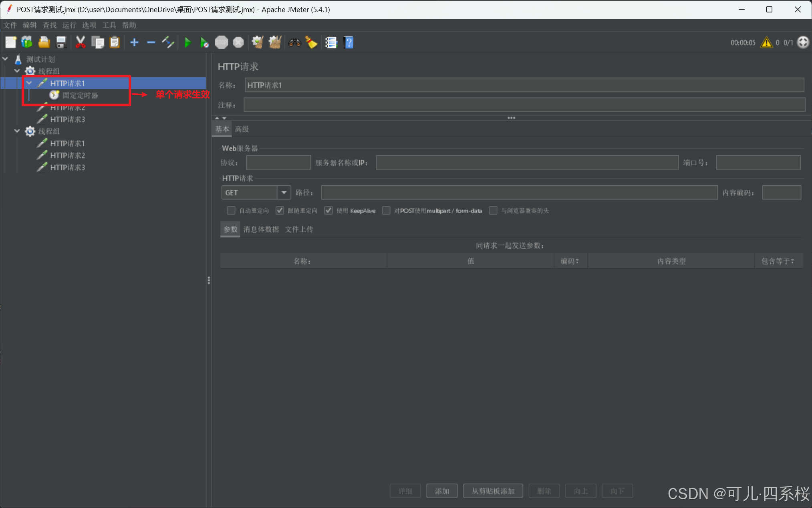Click the 服务器名称或IP input field
This screenshot has width=812, height=508.
[x=526, y=163]
